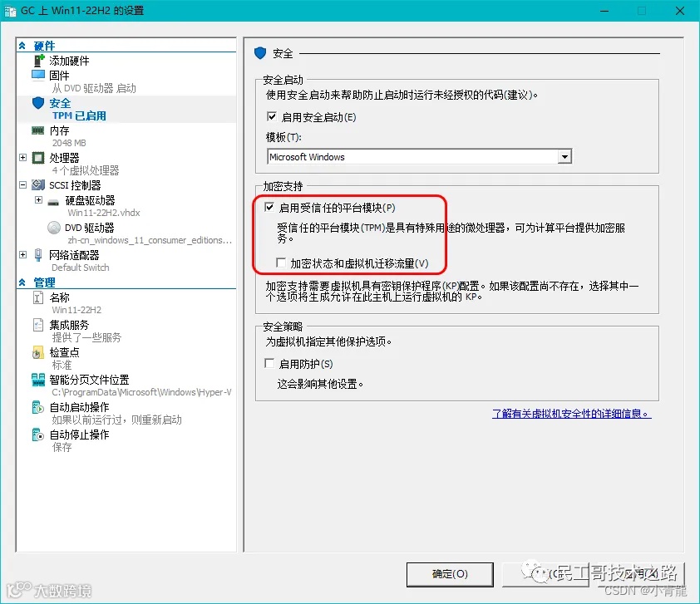This screenshot has height=604, width=700.
Task: Expand the hard drive (硬盘驱动器) node
Action: point(39,200)
